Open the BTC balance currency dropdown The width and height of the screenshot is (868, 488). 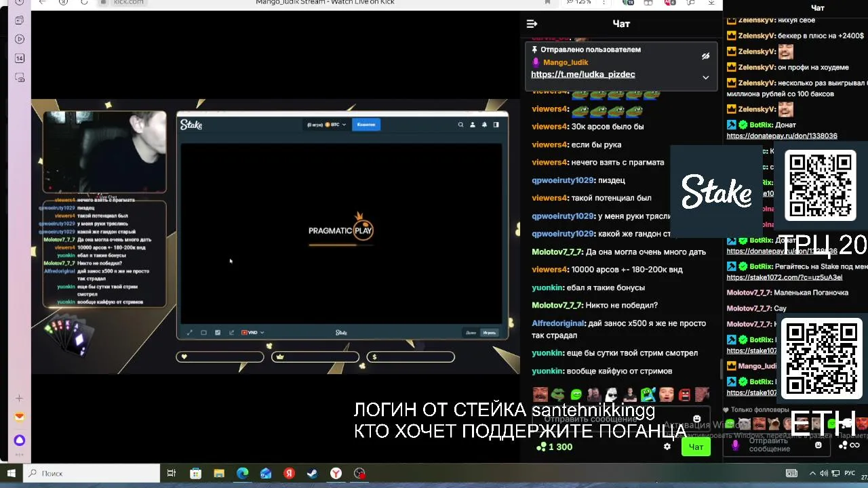coord(327,125)
